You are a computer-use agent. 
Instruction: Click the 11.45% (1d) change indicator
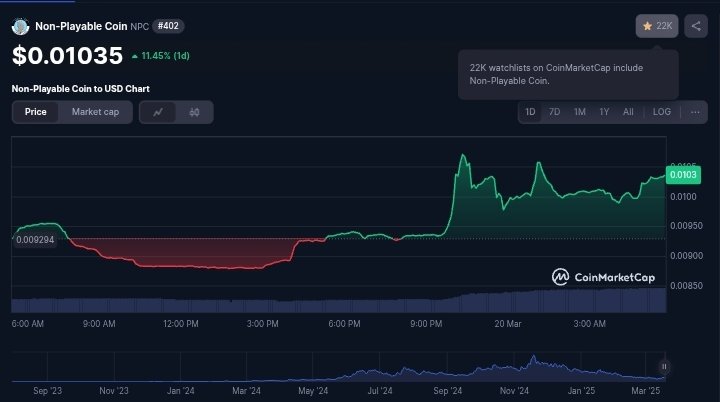161,56
